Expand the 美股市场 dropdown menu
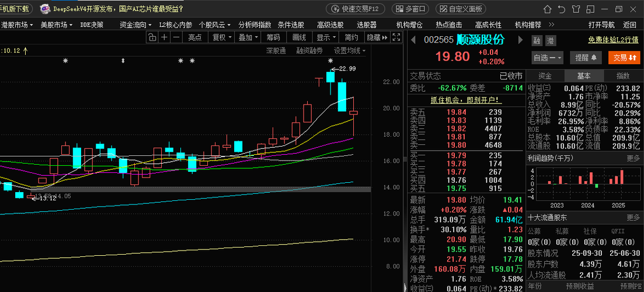This screenshot has width=644, height=292. coord(56,25)
